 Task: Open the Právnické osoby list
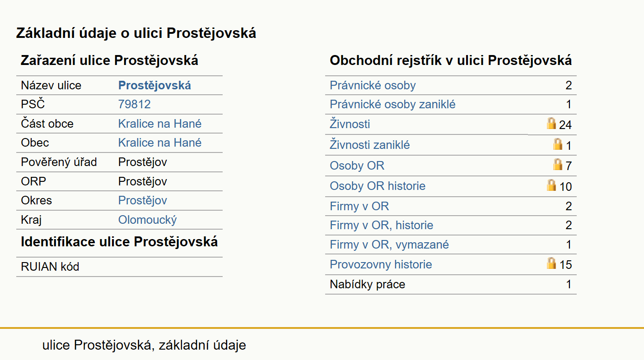point(373,85)
